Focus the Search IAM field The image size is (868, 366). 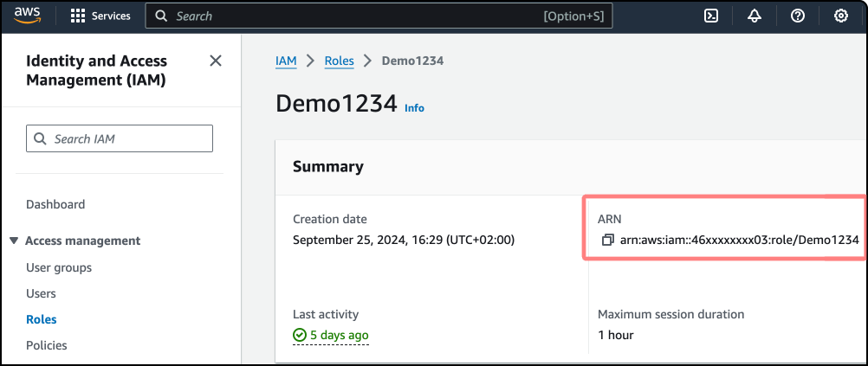click(120, 138)
